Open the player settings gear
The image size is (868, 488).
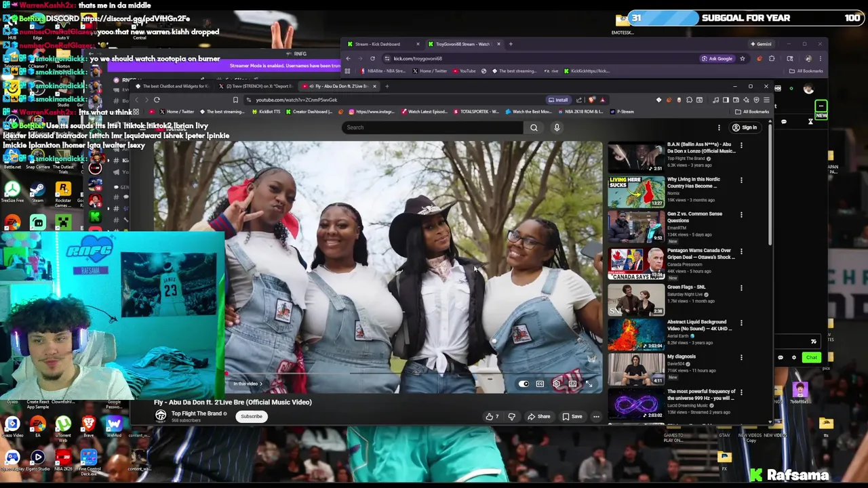pyautogui.click(x=556, y=384)
